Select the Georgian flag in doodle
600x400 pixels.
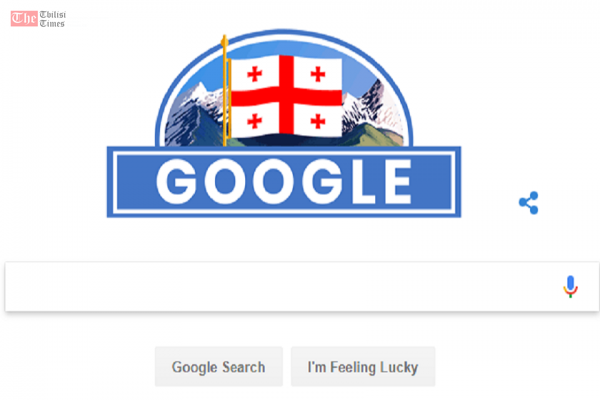click(286, 96)
